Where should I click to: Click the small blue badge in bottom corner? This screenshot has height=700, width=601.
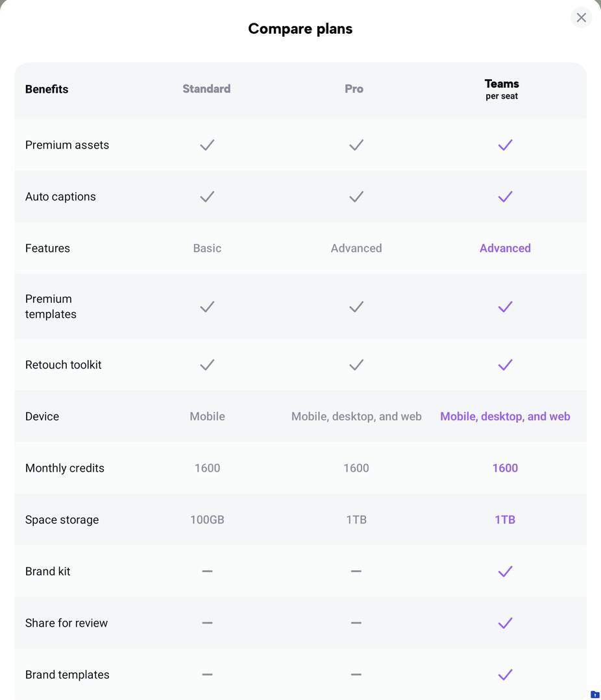pos(595,694)
